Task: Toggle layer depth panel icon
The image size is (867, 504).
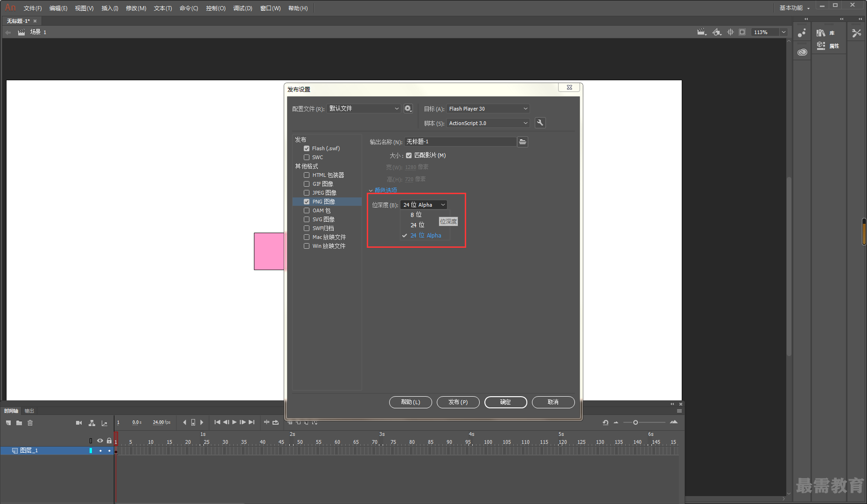Action: (105, 423)
